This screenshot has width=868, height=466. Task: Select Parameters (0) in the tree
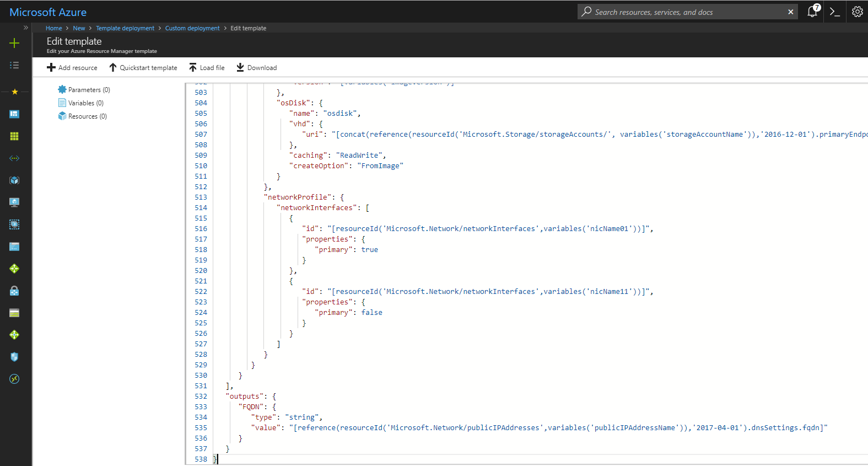click(84, 90)
